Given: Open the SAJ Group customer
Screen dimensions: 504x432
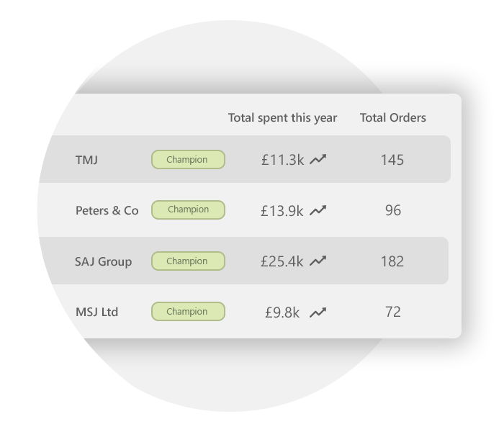Looking at the screenshot, I should pyautogui.click(x=103, y=261).
